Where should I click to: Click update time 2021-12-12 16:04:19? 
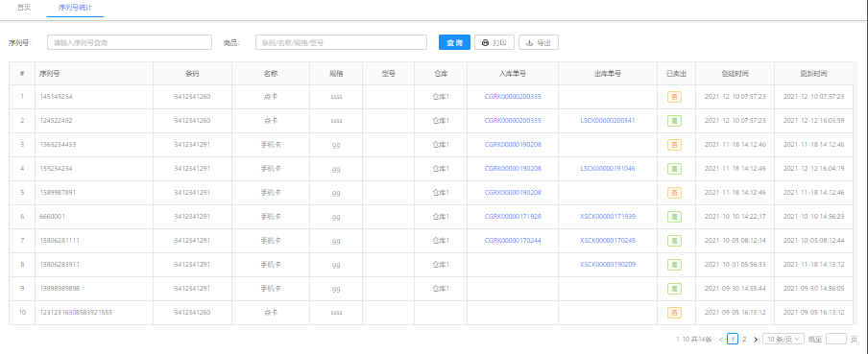(x=814, y=168)
